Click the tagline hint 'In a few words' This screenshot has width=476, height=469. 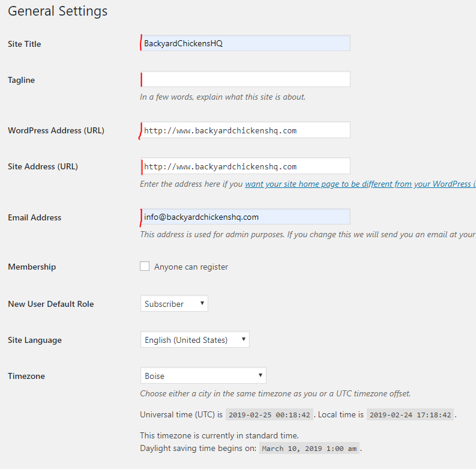[223, 97]
